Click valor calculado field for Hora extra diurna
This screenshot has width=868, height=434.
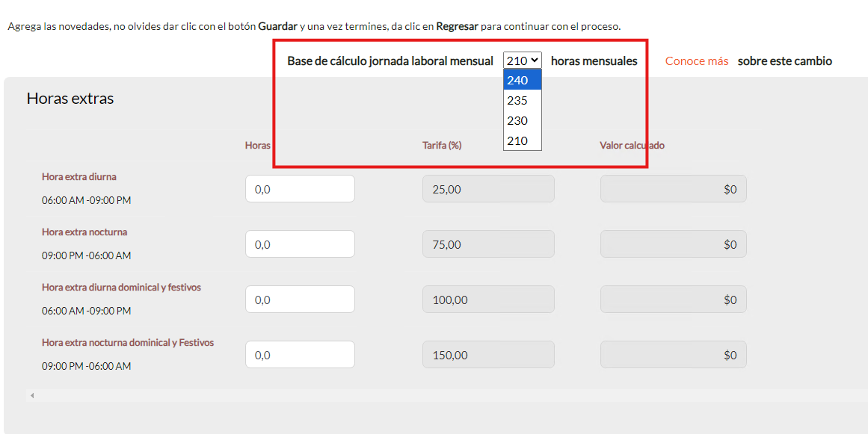point(673,189)
